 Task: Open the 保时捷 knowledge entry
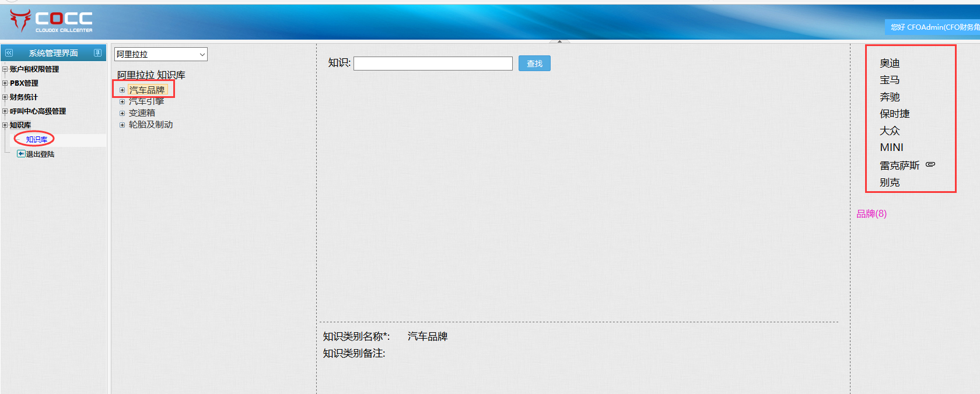pos(894,114)
